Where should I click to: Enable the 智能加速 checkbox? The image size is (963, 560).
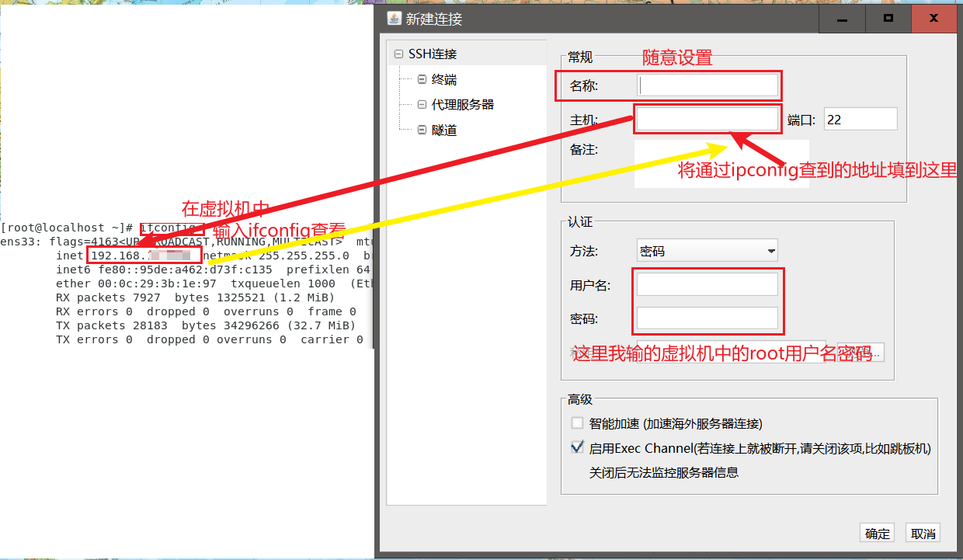click(577, 423)
